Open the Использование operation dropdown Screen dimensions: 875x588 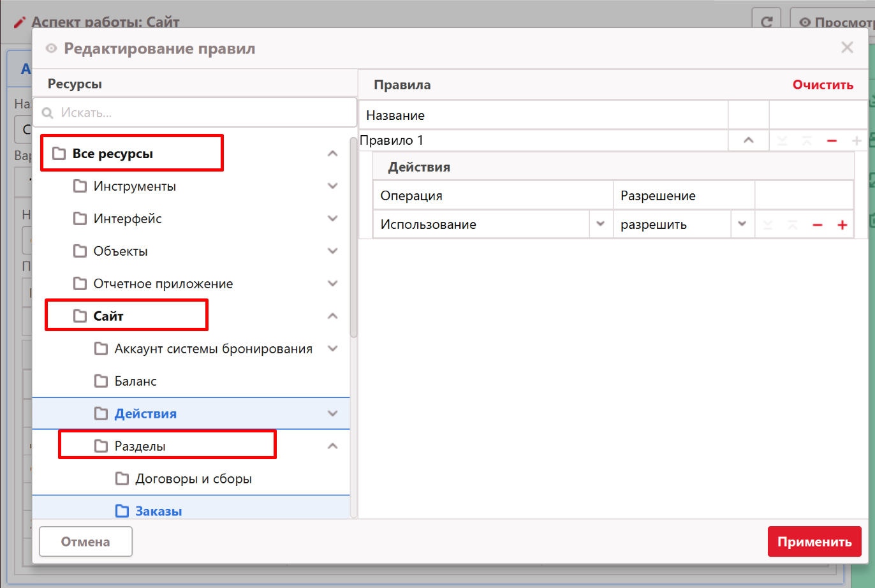coord(600,224)
